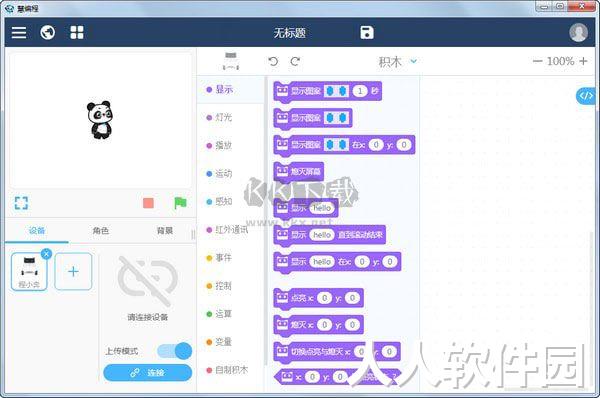600x398 pixels.
Task: Zoom out with the minus icon
Action: [x=537, y=61]
